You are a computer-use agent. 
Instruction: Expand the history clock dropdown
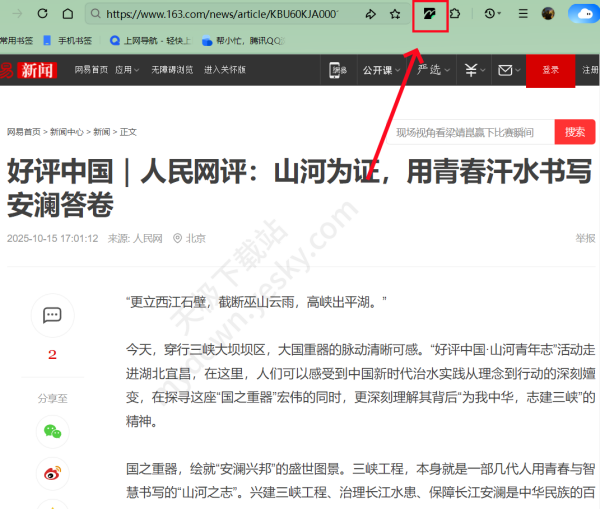[492, 15]
